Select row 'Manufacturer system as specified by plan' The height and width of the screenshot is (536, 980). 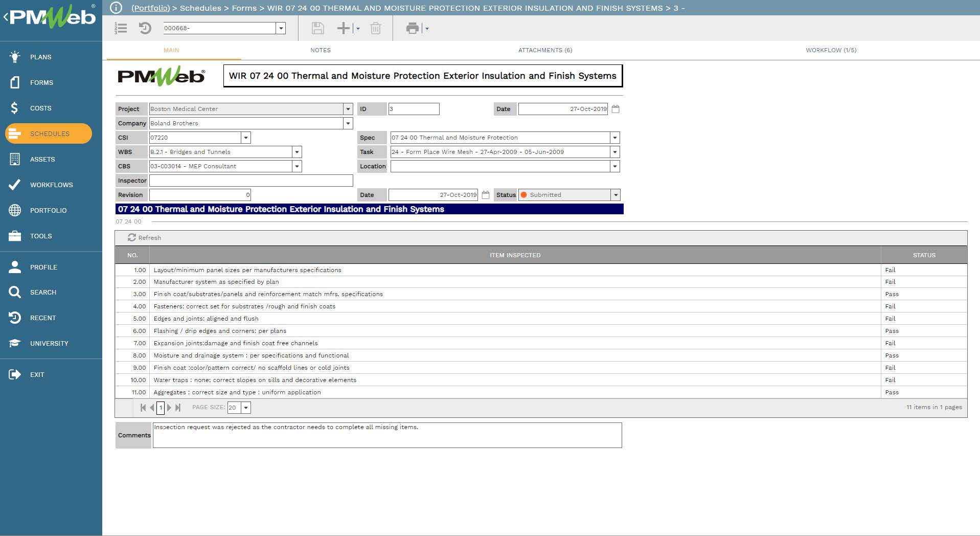pos(541,282)
